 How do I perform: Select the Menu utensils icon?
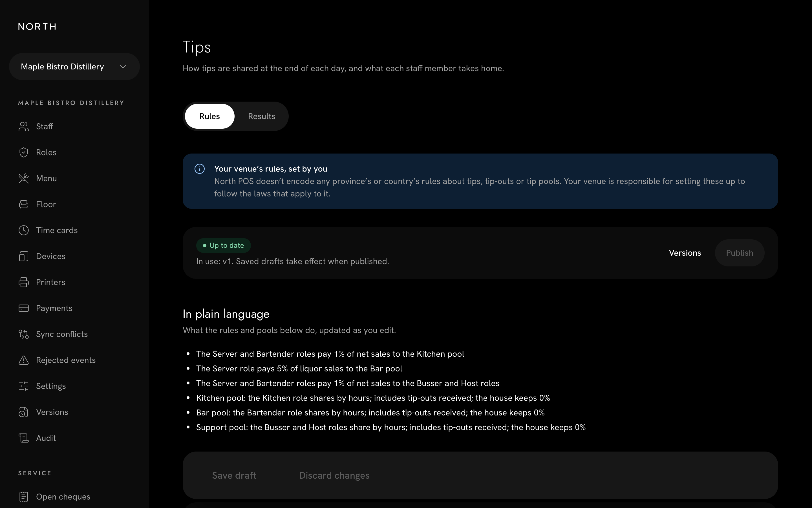tap(23, 178)
